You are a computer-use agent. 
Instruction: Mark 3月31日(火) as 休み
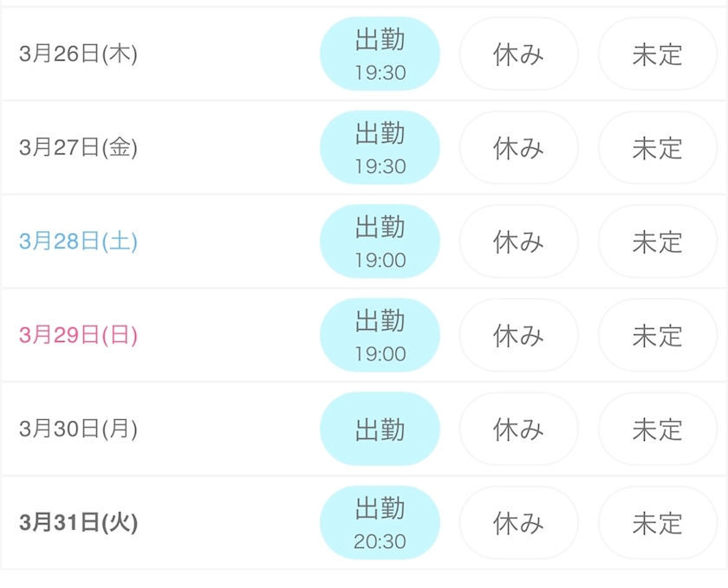tap(518, 522)
